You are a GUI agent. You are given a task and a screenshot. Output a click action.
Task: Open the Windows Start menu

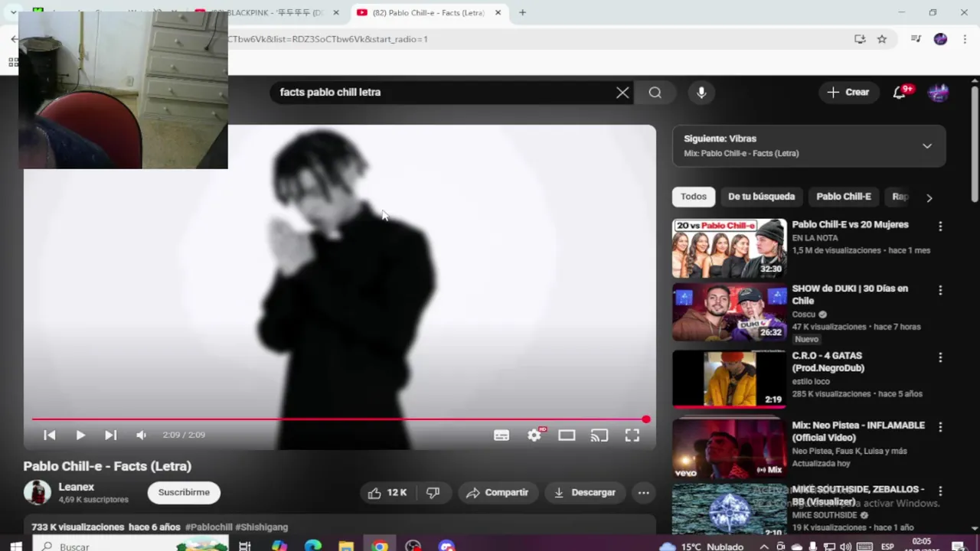[15, 546]
